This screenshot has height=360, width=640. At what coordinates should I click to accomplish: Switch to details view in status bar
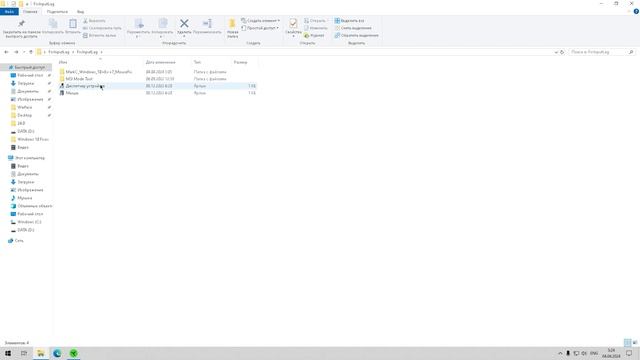(x=628, y=343)
